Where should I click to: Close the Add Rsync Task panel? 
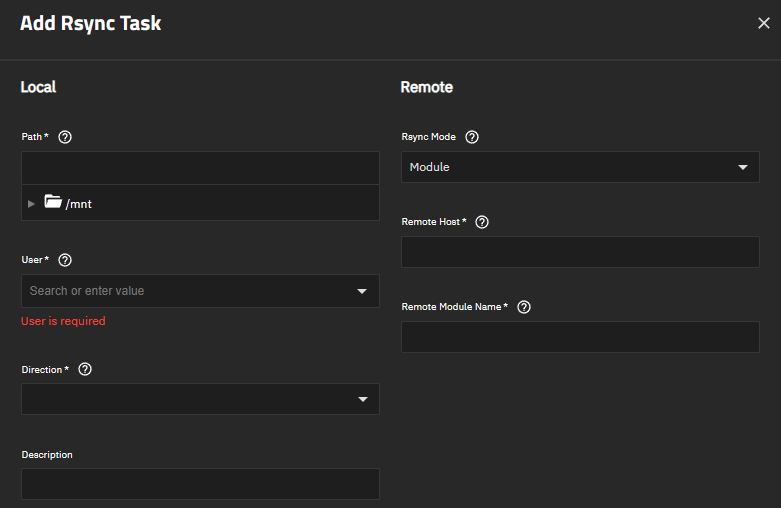coord(764,23)
